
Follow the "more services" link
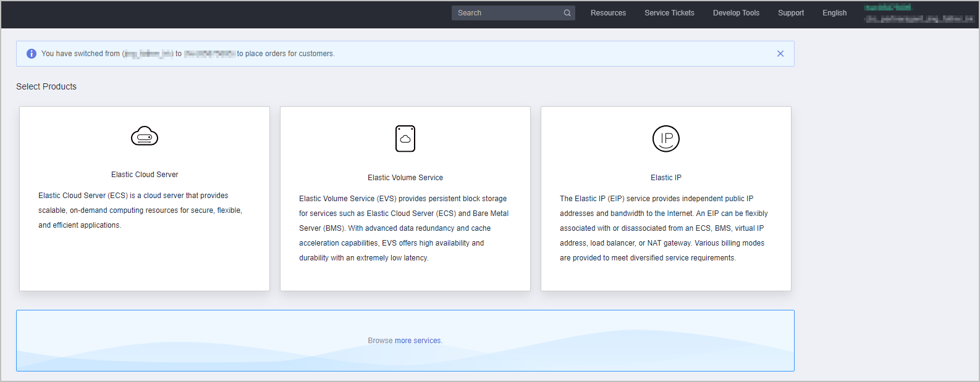[x=418, y=341]
